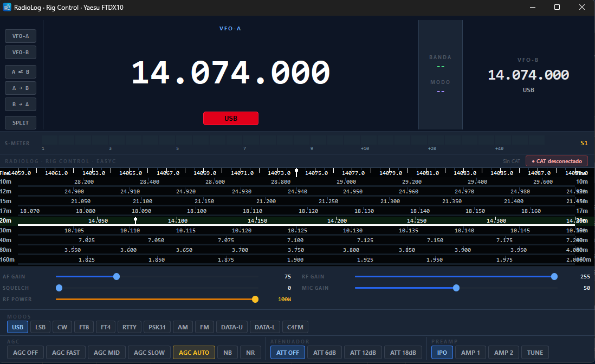The width and height of the screenshot is (595, 364).
Task: Select FM mode
Action: (204, 327)
